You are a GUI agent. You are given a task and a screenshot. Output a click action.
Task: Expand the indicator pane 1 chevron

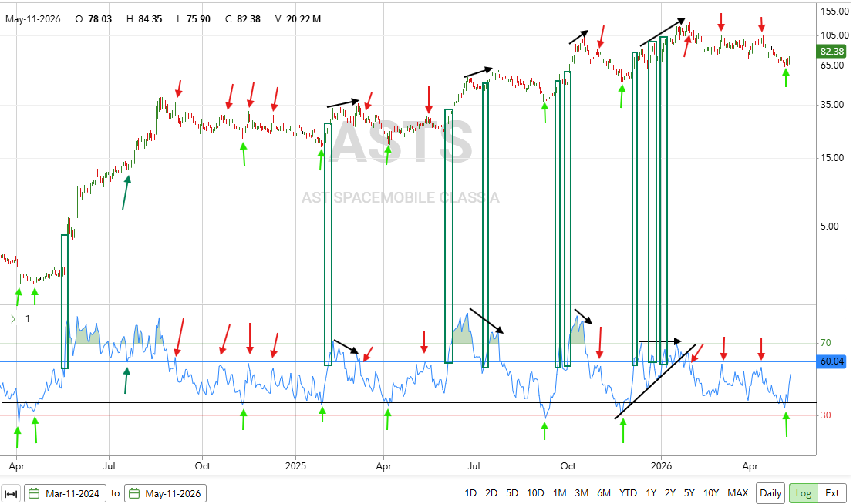(13, 319)
